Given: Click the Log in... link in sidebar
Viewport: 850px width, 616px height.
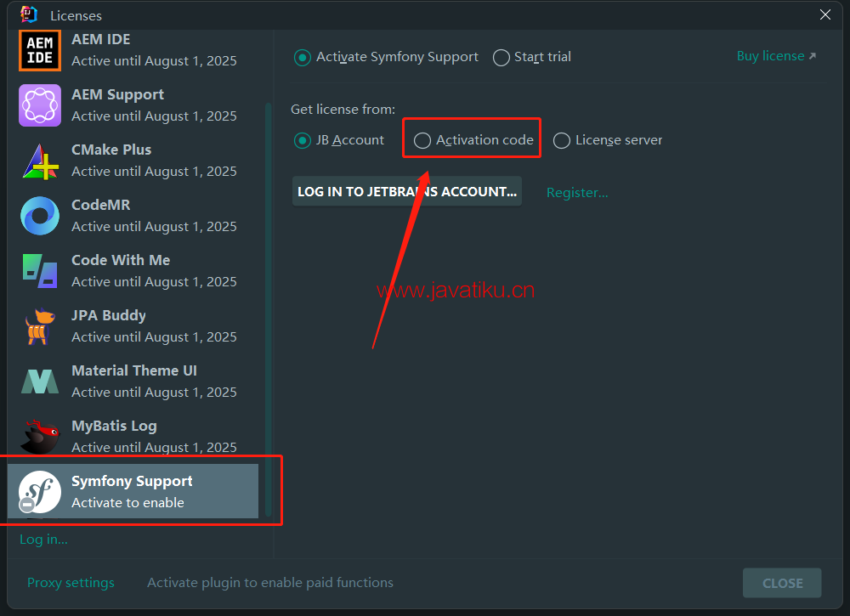Looking at the screenshot, I should click(x=43, y=540).
